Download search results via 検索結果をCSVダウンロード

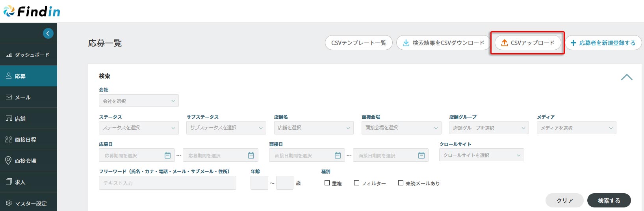tap(443, 43)
